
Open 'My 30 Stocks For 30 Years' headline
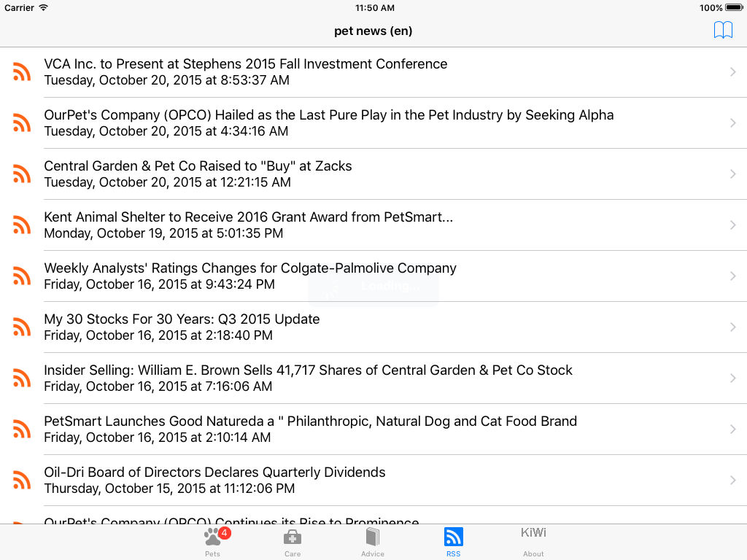pyautogui.click(x=182, y=319)
